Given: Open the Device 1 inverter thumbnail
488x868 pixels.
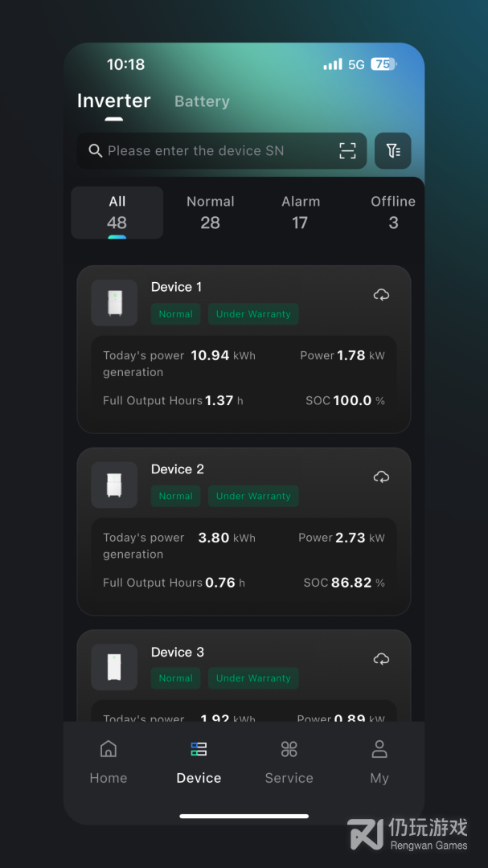Looking at the screenshot, I should coord(114,302).
